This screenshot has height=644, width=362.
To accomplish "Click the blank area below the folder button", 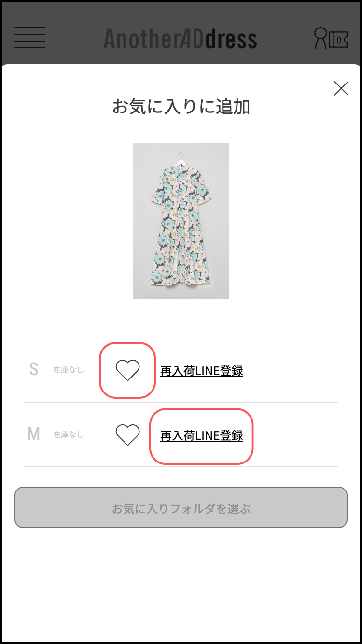I will (181, 579).
